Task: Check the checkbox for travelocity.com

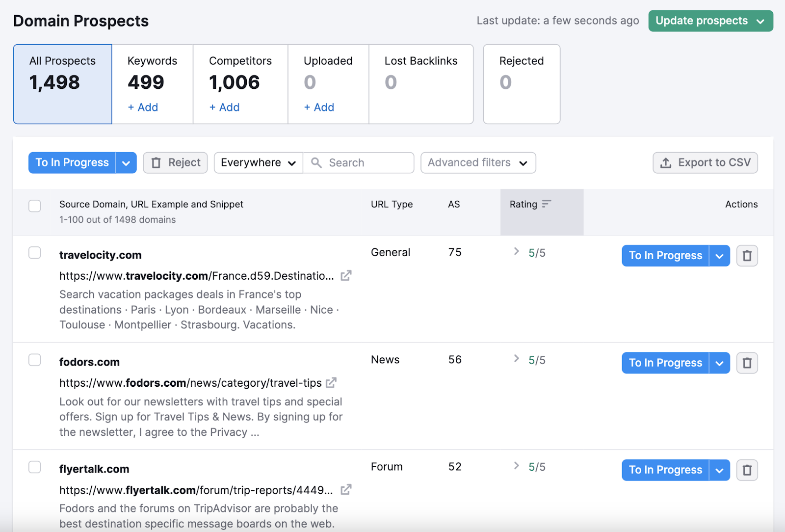Action: tap(34, 253)
